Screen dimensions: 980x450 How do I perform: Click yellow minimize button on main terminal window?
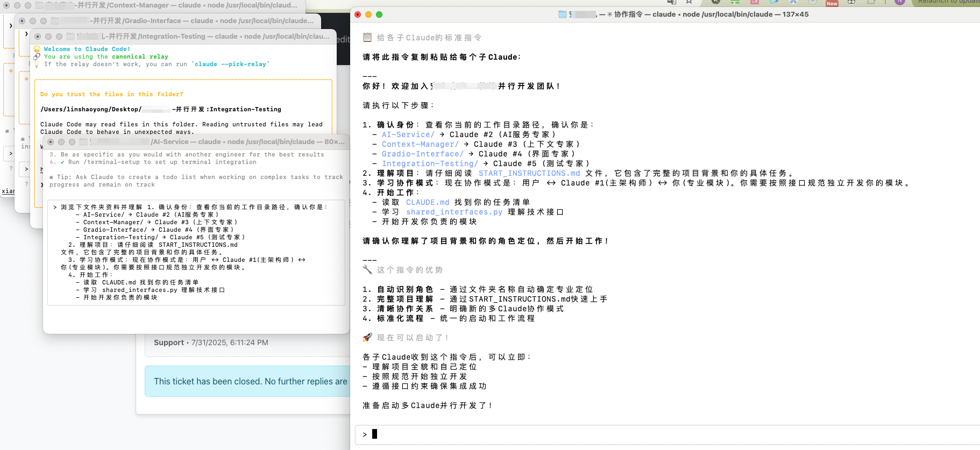click(368, 15)
